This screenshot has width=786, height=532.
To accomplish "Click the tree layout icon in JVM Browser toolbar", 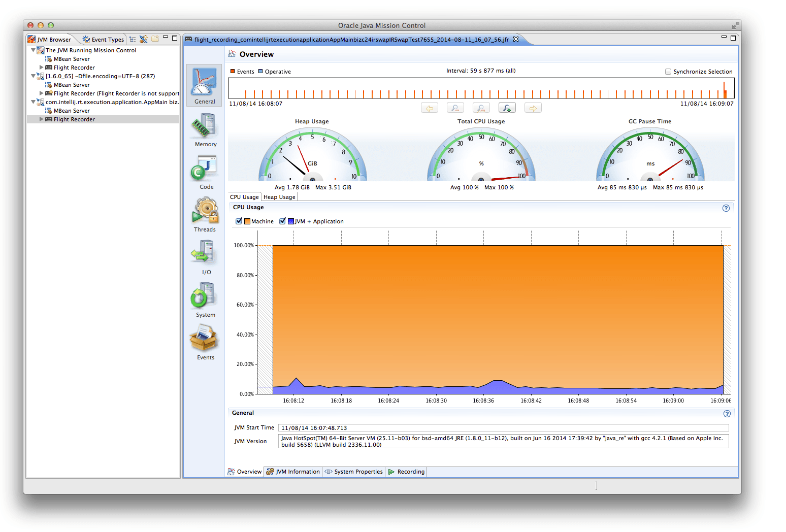I will (x=133, y=39).
